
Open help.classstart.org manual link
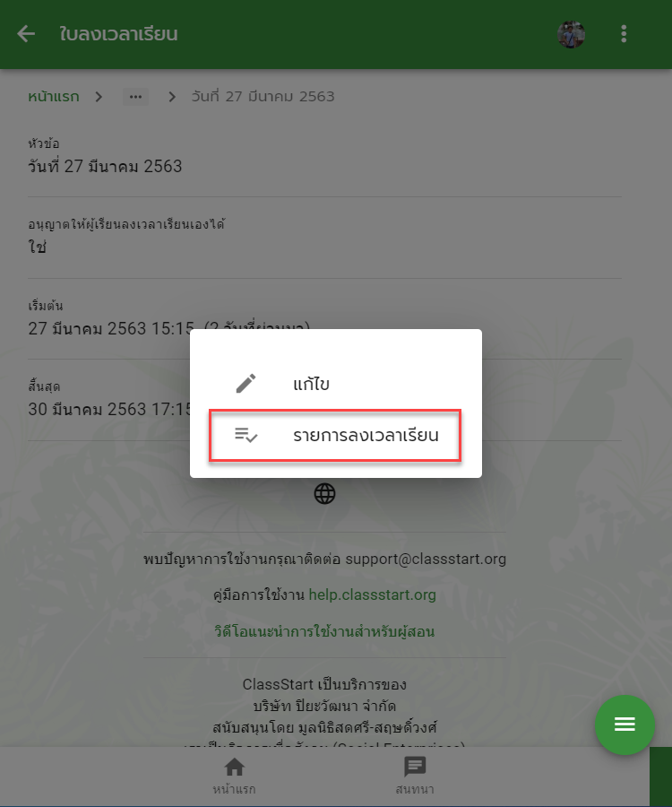pos(372,595)
